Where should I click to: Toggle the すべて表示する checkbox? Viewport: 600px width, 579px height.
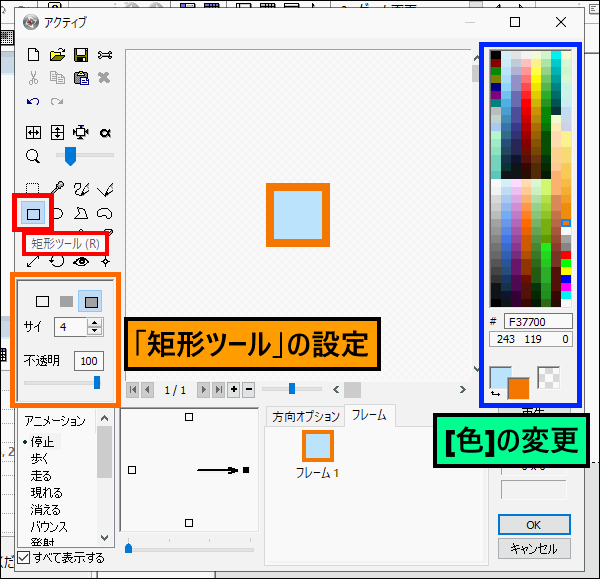tap(24, 558)
